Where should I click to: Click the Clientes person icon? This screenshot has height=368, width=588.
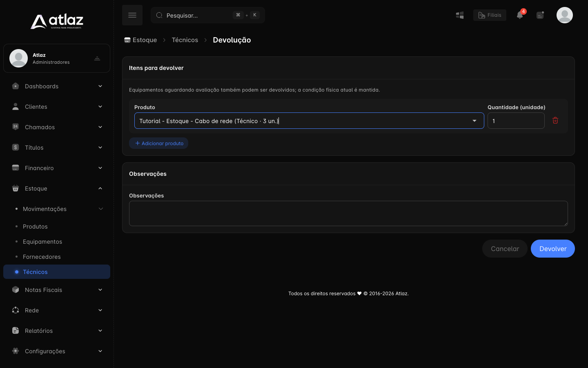pos(16,106)
